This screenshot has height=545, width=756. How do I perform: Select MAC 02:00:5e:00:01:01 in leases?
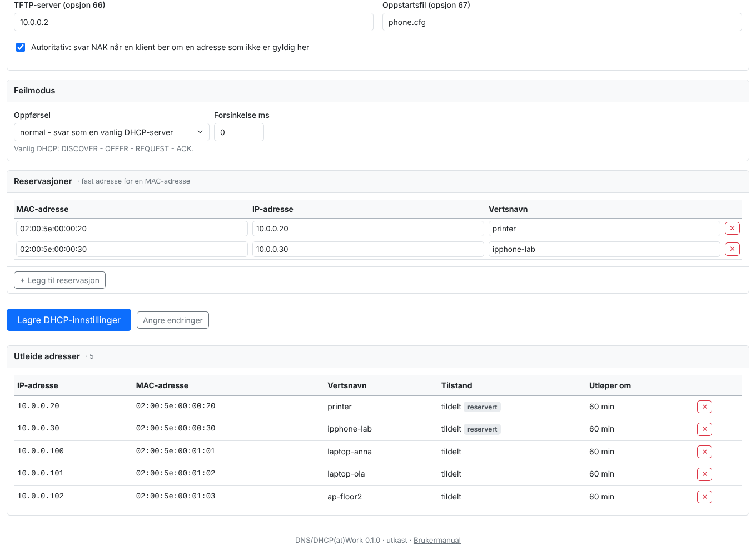click(176, 451)
